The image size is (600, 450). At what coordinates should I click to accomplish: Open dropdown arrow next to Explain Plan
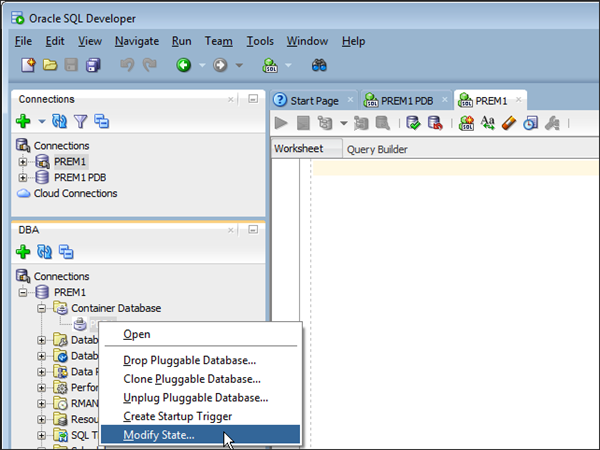pyautogui.click(x=344, y=124)
